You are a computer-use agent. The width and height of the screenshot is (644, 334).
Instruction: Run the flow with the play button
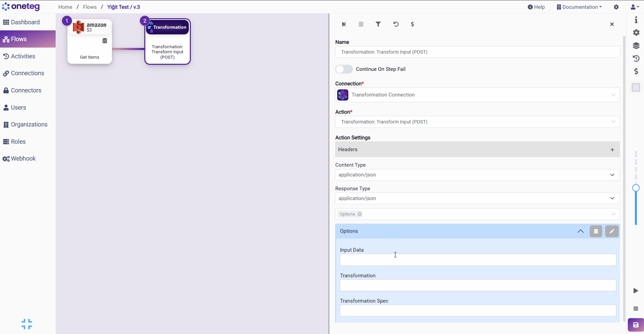[x=636, y=291]
